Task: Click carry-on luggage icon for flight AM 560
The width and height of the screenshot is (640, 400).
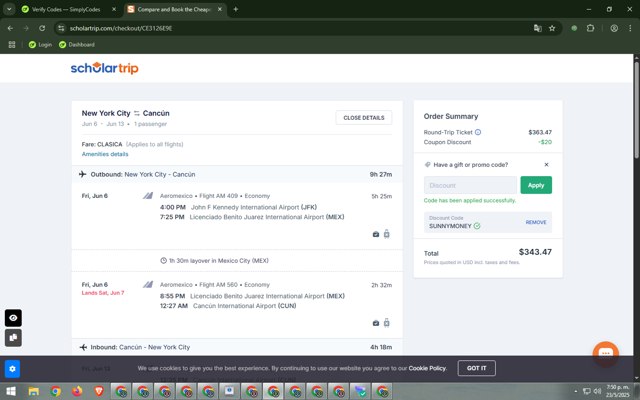Action: (x=387, y=323)
